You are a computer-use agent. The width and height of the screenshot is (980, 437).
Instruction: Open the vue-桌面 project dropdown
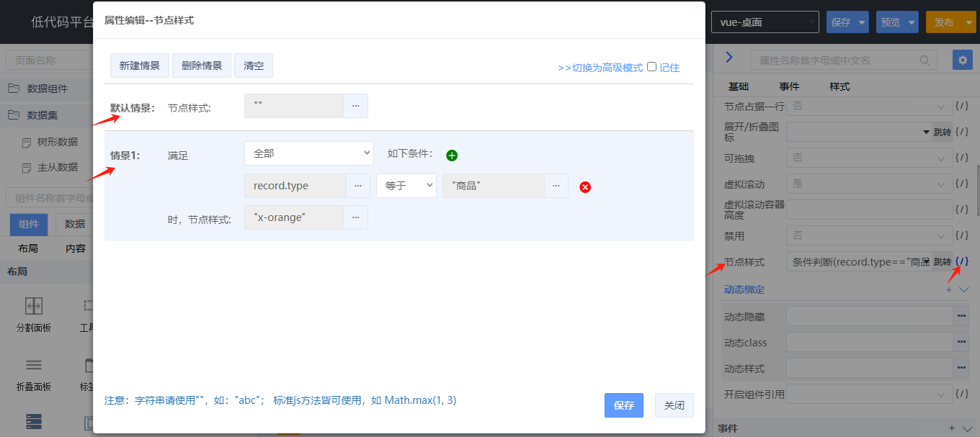click(x=765, y=22)
